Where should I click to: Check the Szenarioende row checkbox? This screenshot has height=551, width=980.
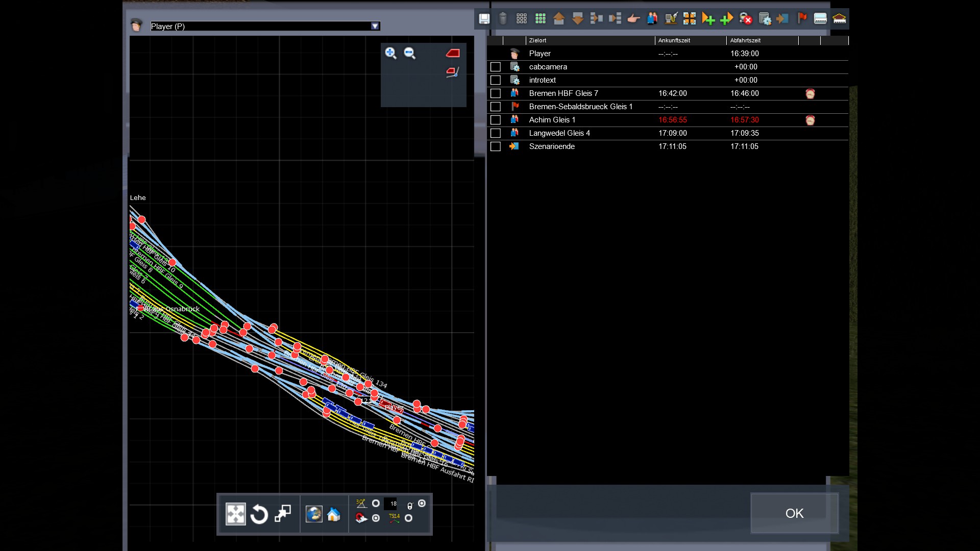(495, 146)
